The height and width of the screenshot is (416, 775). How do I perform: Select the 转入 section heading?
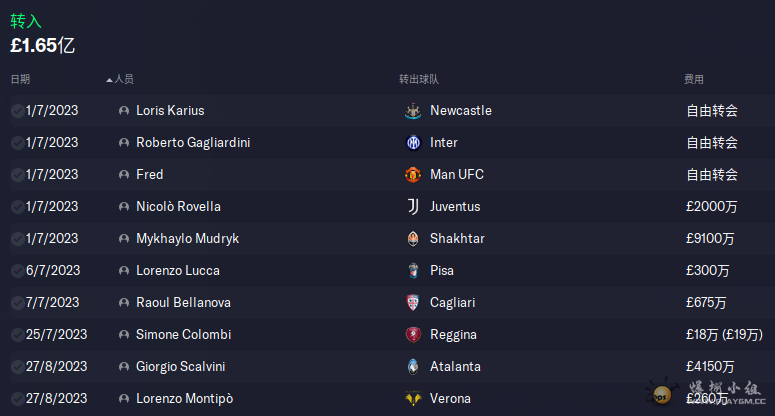[x=26, y=21]
